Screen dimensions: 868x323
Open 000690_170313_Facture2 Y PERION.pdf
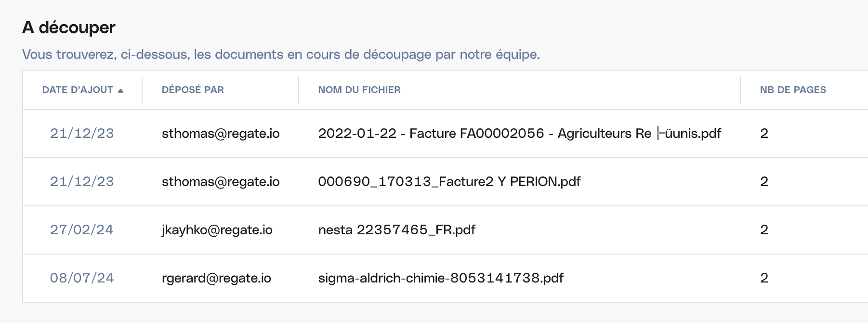tap(449, 182)
